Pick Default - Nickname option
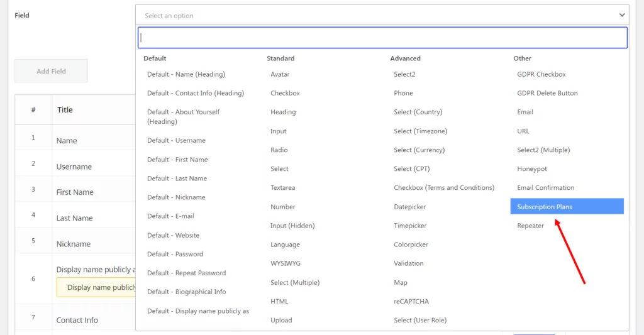644x335 pixels. tap(176, 197)
